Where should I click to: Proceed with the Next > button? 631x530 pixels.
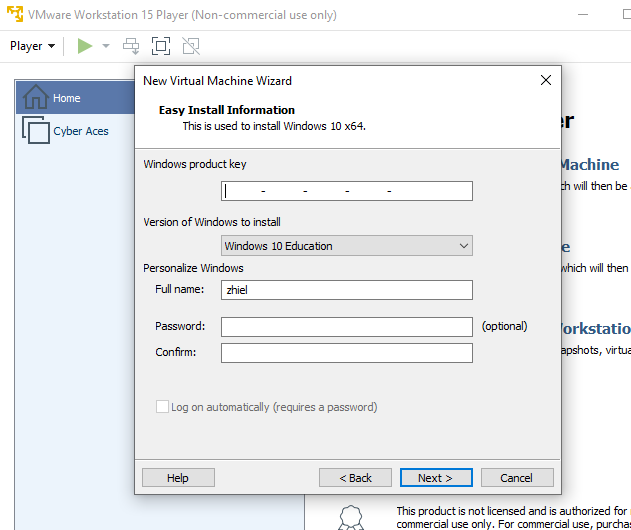click(x=436, y=478)
